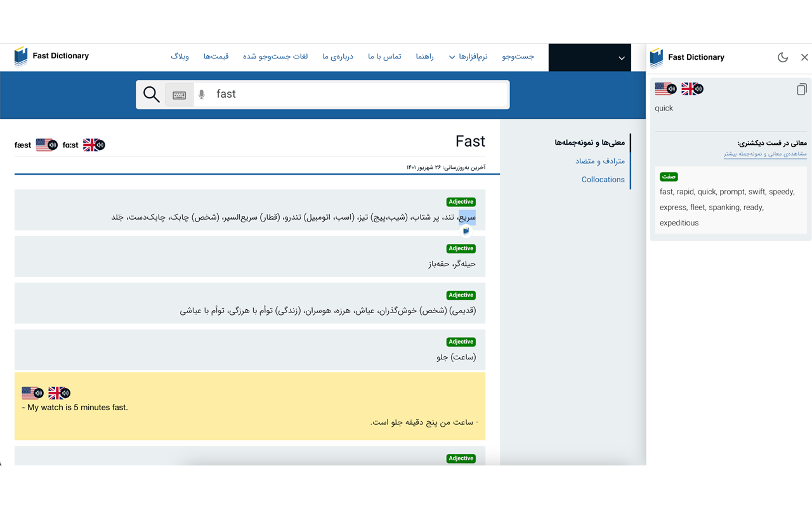Expand the نرم‌افزارها dropdown menu

468,57
